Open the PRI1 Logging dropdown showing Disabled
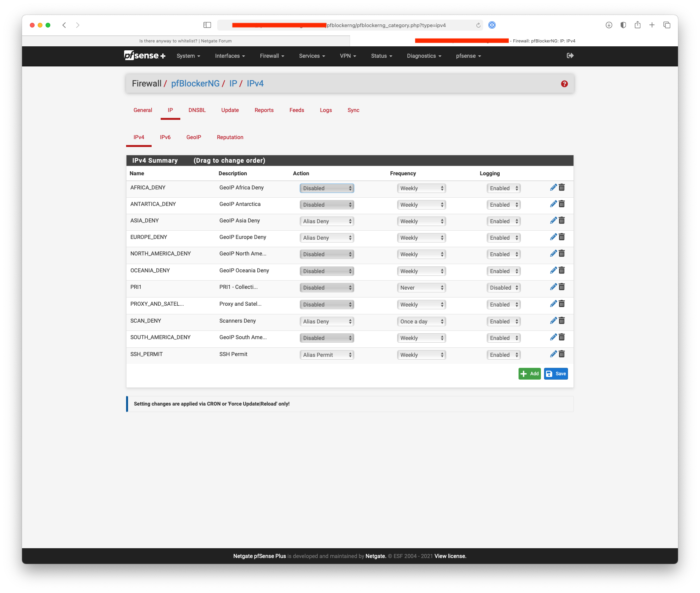 (x=504, y=288)
